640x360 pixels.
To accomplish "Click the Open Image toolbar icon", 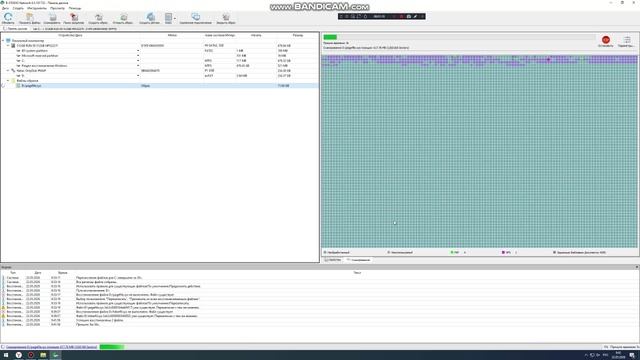I will click(123, 18).
